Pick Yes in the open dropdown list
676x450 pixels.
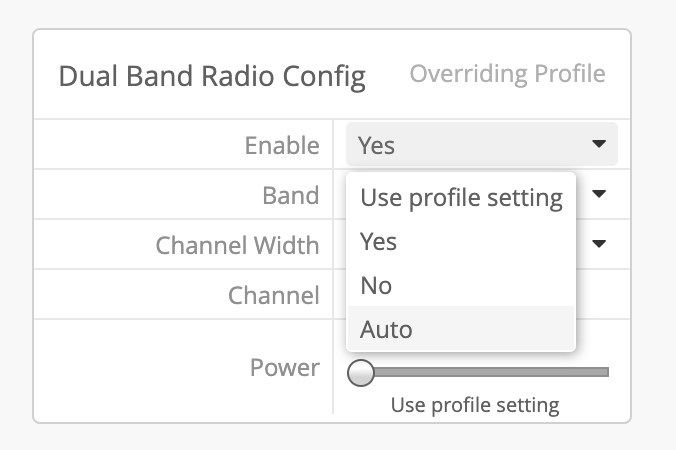[x=378, y=242]
